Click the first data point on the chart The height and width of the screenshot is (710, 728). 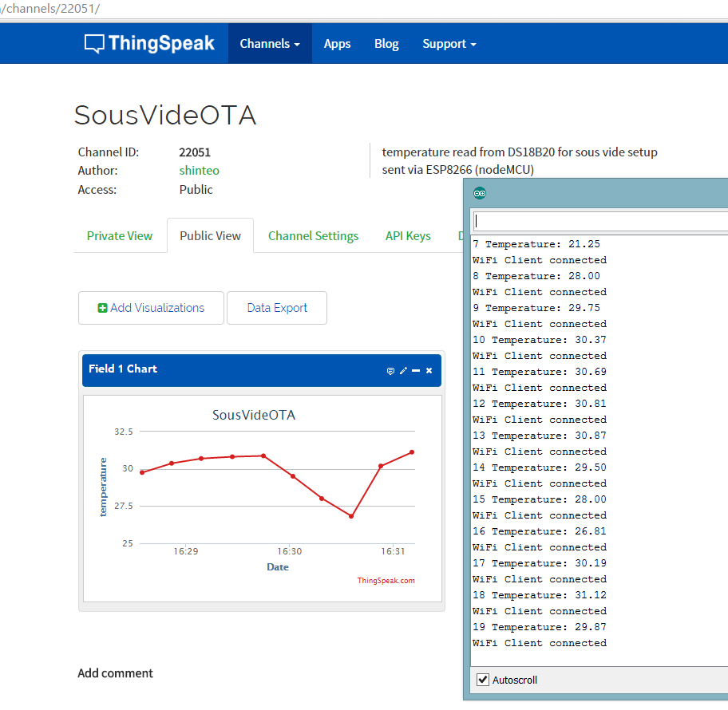(x=142, y=472)
